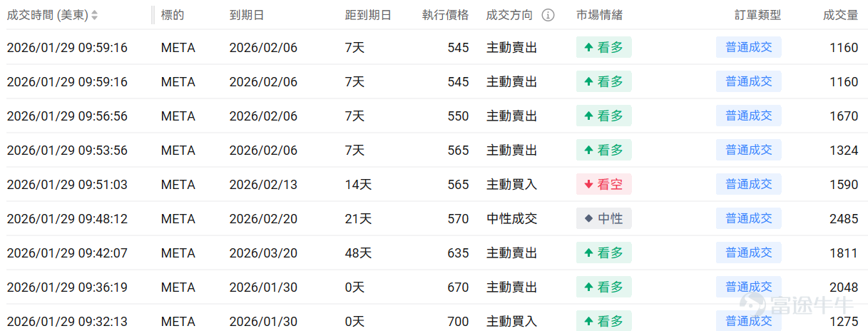Screen dimensions: 868x331
Task: Click the volume value 2048
Action: (x=844, y=287)
